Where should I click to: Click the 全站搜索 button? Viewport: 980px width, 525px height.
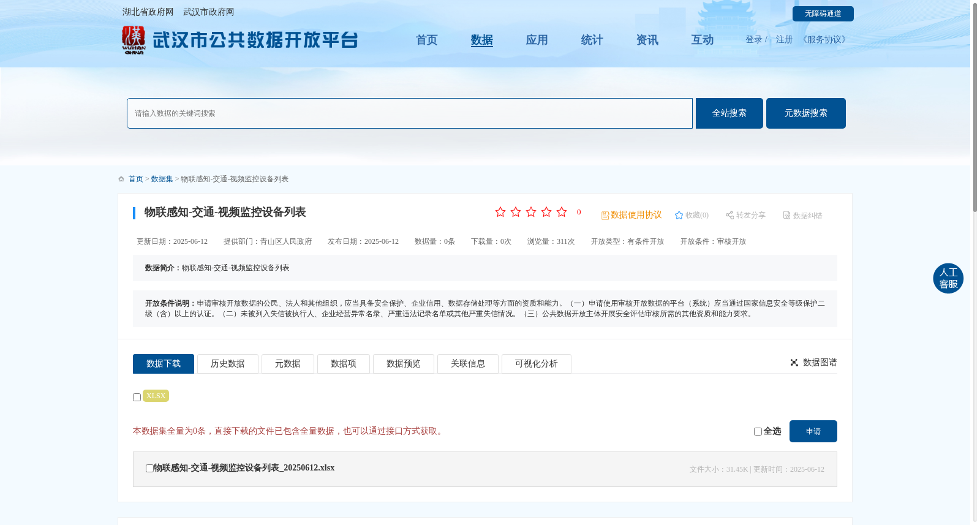click(x=729, y=113)
